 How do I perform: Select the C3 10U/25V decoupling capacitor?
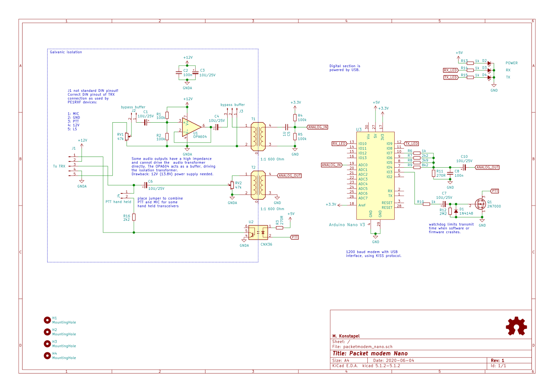(x=195, y=73)
